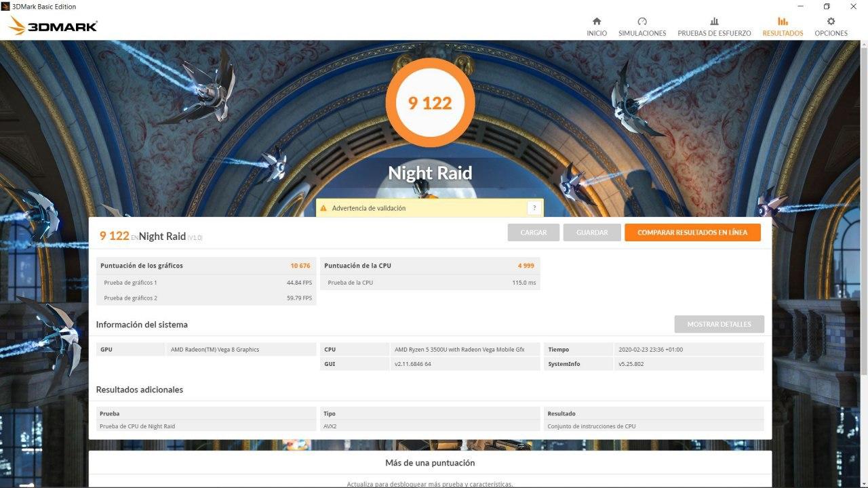868x488 pixels.
Task: Select the Puntuación de la CPU header
Action: point(357,266)
